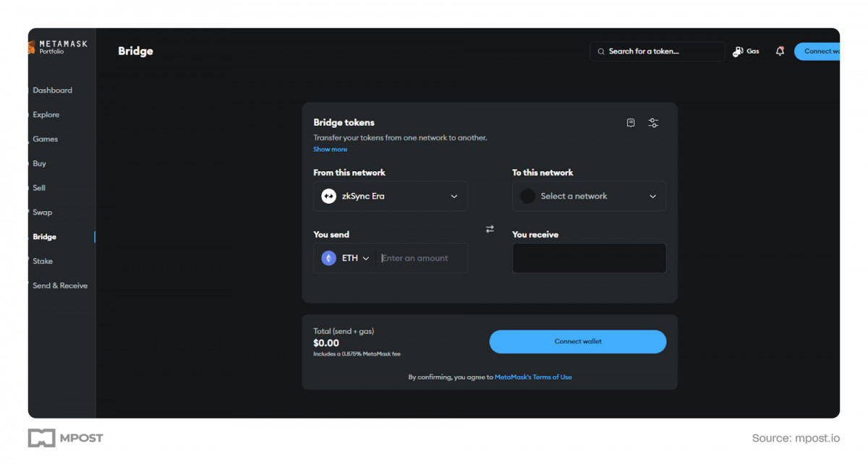Screen dimensions: 868x464
Task: Click the Bridge page title
Action: 135,51
